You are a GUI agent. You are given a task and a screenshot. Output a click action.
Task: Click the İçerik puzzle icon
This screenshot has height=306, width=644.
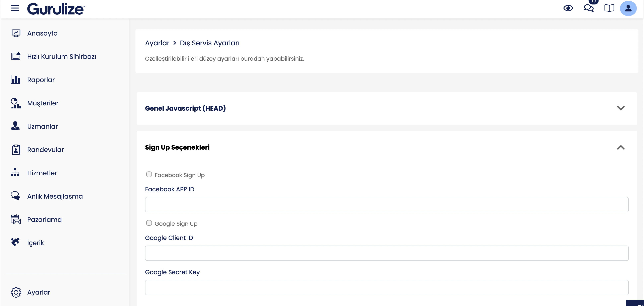(x=15, y=242)
